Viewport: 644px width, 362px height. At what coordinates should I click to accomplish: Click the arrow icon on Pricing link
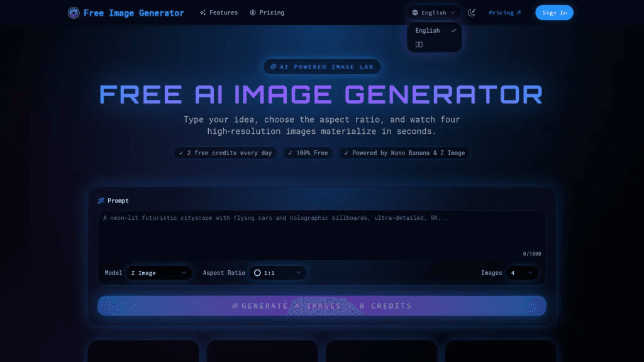pos(519,13)
